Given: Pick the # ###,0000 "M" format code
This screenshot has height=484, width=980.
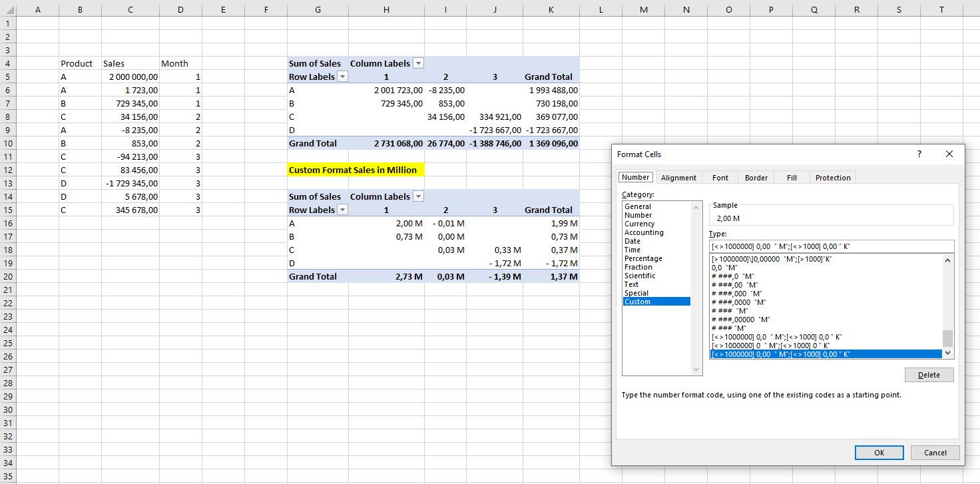Looking at the screenshot, I should (x=826, y=302).
